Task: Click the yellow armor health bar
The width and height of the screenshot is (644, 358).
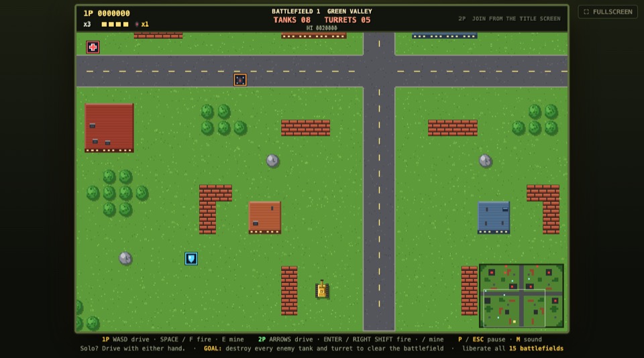Action: (x=115, y=24)
